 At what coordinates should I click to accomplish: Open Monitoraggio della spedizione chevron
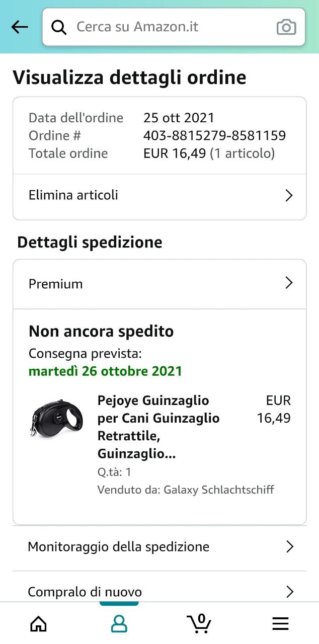click(289, 547)
